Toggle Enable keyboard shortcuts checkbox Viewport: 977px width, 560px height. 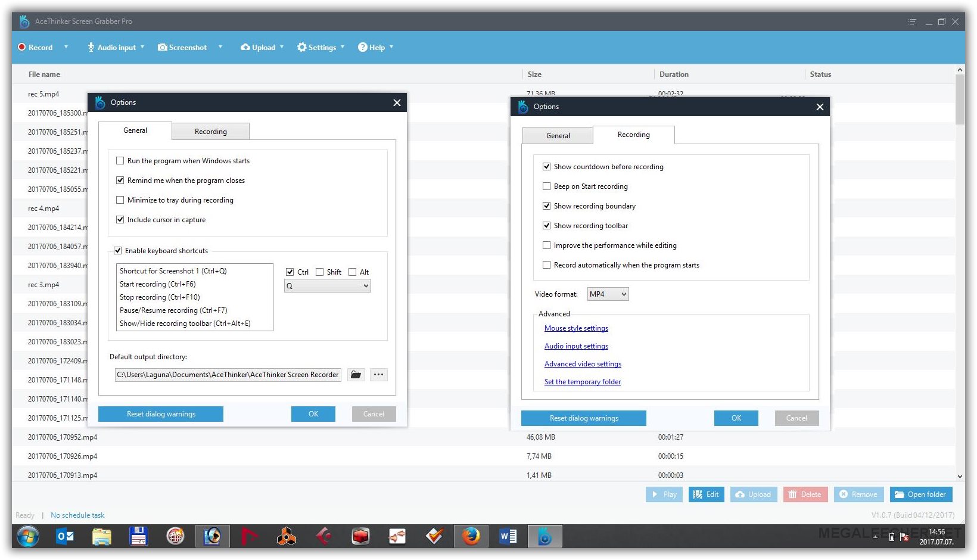[x=118, y=251]
